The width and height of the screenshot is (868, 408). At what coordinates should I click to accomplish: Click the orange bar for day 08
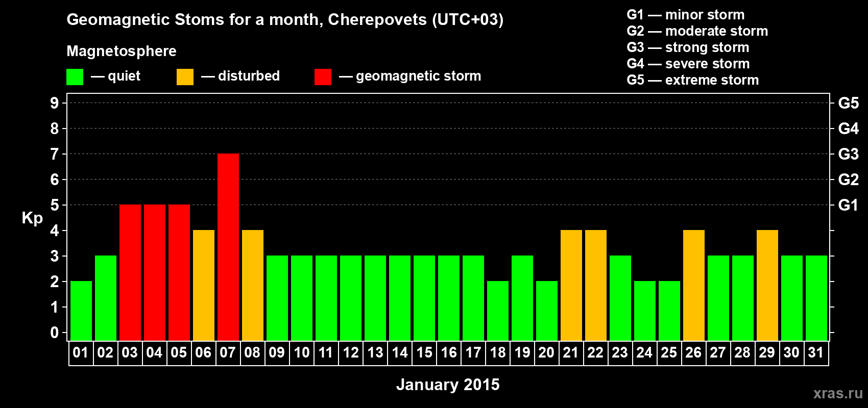[253, 285]
